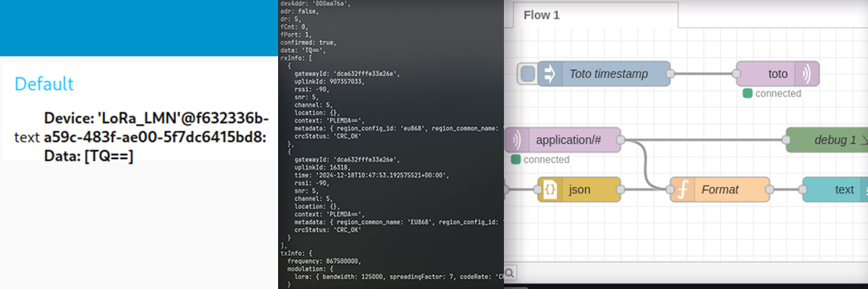Click the output port of application/# node
Screen dimensions: 868x289
[620, 140]
